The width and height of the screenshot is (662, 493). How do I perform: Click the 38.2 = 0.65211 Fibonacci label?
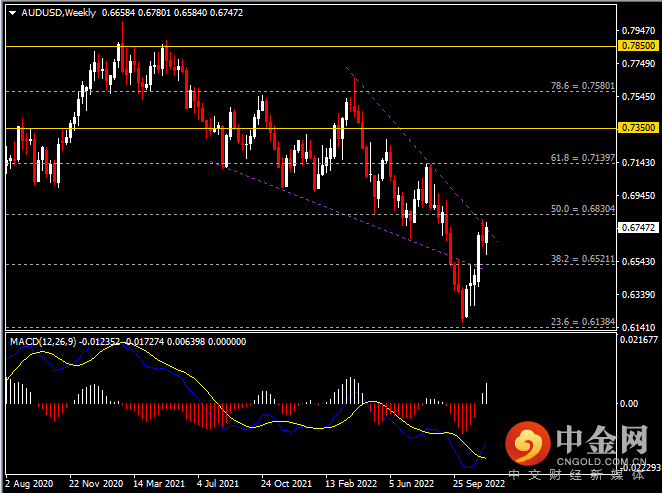click(579, 259)
